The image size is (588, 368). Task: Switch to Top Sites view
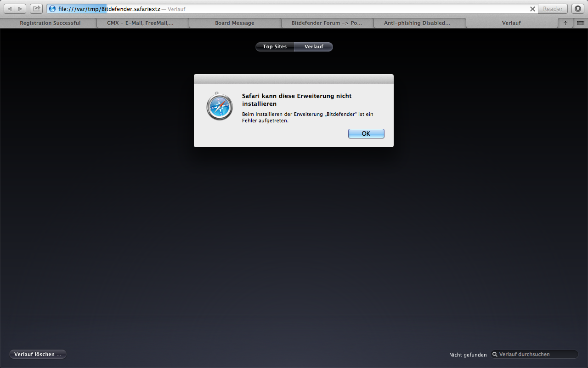coord(275,46)
